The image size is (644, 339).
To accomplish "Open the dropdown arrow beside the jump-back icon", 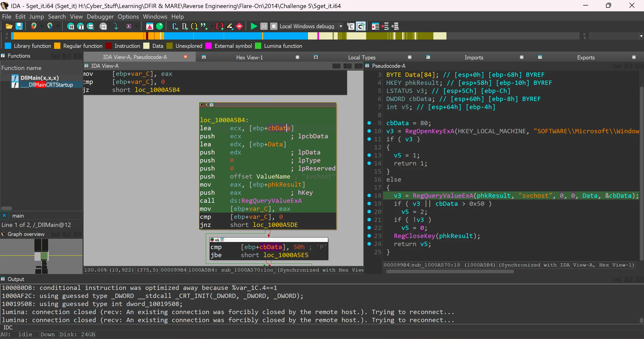I will [x=42, y=26].
